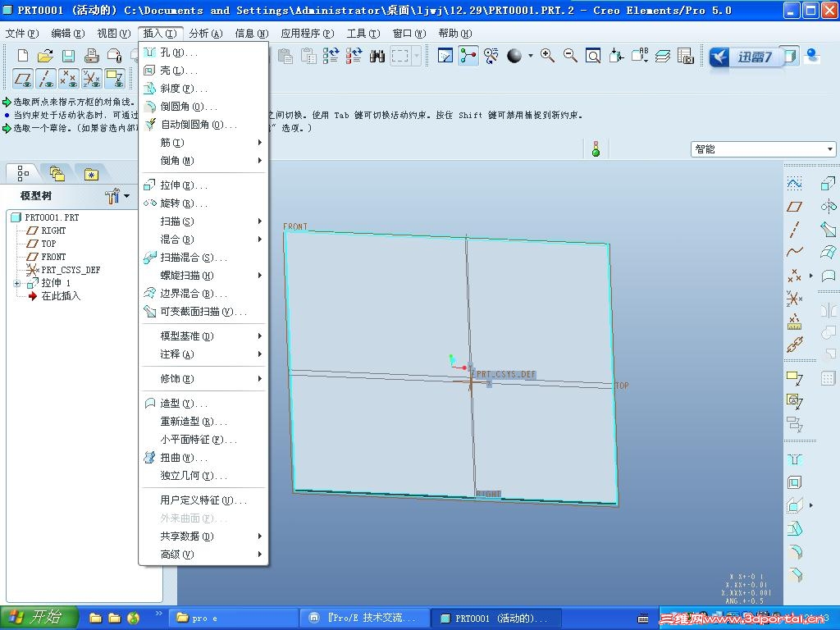This screenshot has height=630, width=840.
Task: Click the datum plane tool in right toolbar
Action: 794,207
